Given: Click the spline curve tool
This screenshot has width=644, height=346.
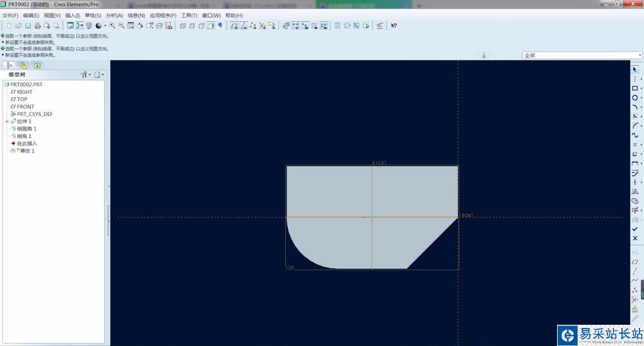Looking at the screenshot, I should tap(635, 135).
